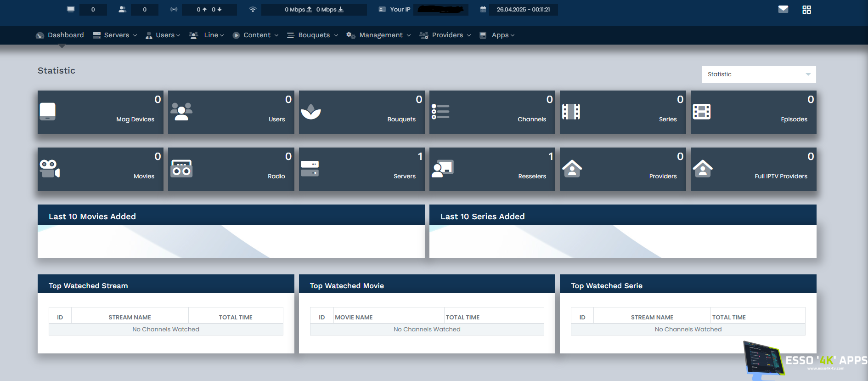Open the Bouquets menu
Screen dimensions: 868x381
[x=313, y=35]
